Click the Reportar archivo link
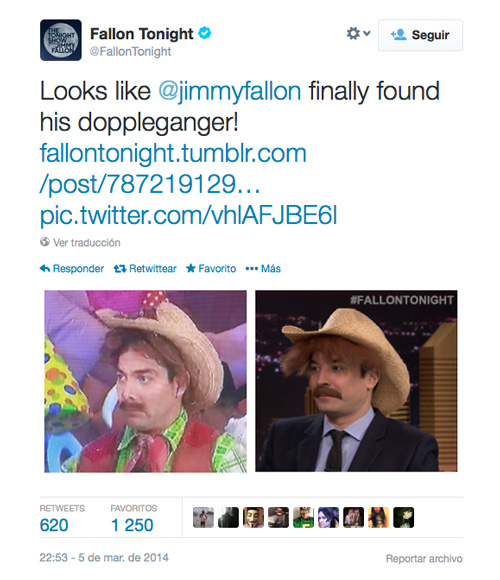The height and width of the screenshot is (580, 500). click(x=424, y=558)
